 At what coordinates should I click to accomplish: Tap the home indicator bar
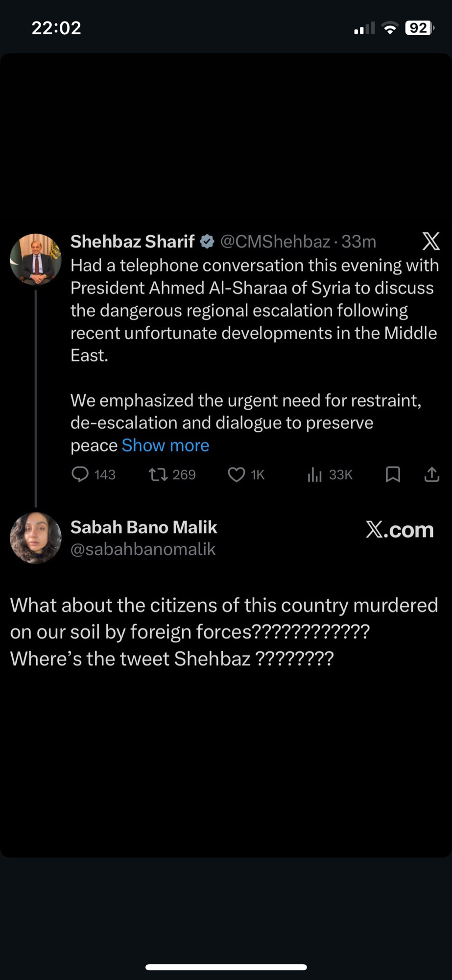click(x=226, y=967)
